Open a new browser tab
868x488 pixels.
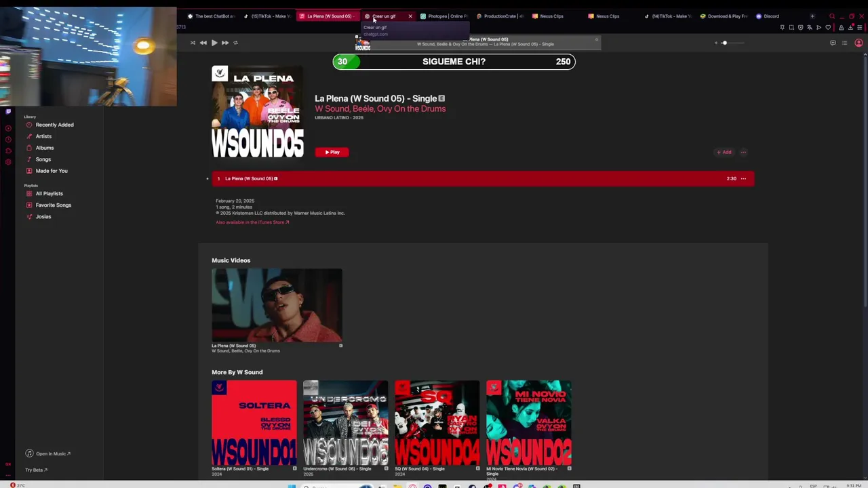[812, 16]
